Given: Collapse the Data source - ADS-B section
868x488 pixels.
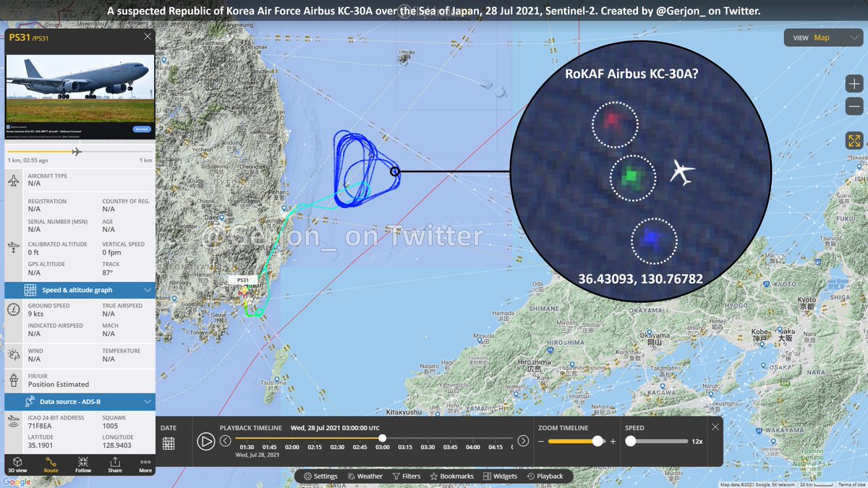Looking at the screenshot, I should (x=80, y=401).
